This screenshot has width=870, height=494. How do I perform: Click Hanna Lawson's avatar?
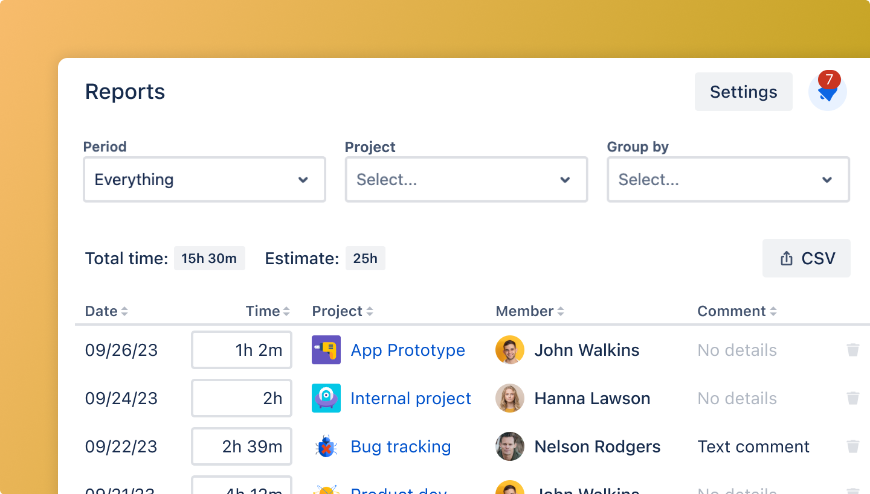510,398
